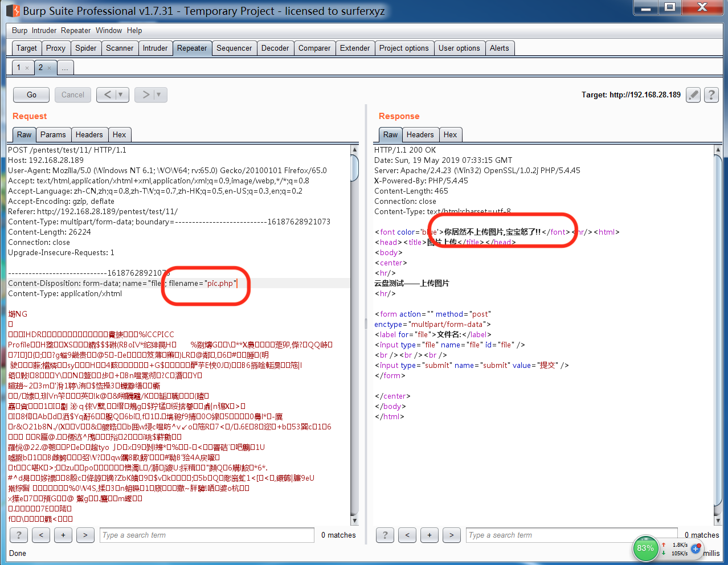
Task: Click the request pane vertical scrollbar
Action: click(x=354, y=335)
